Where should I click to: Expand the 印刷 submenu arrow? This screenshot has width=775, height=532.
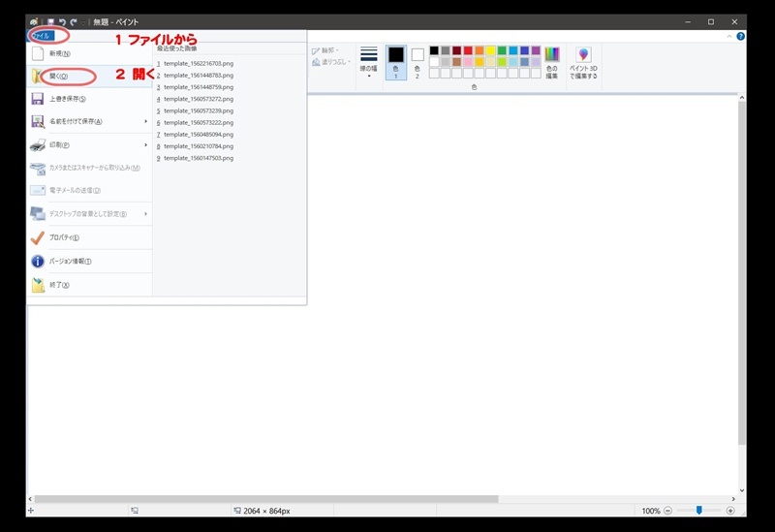click(146, 144)
